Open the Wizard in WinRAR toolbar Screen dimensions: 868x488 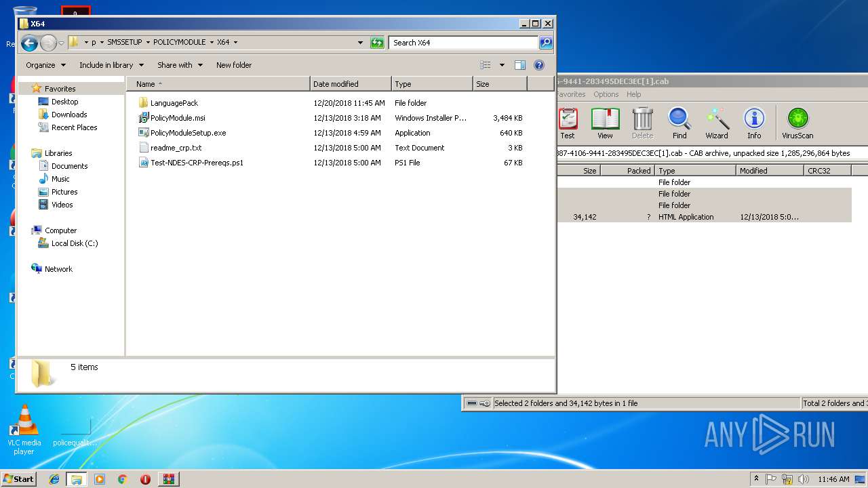point(717,123)
